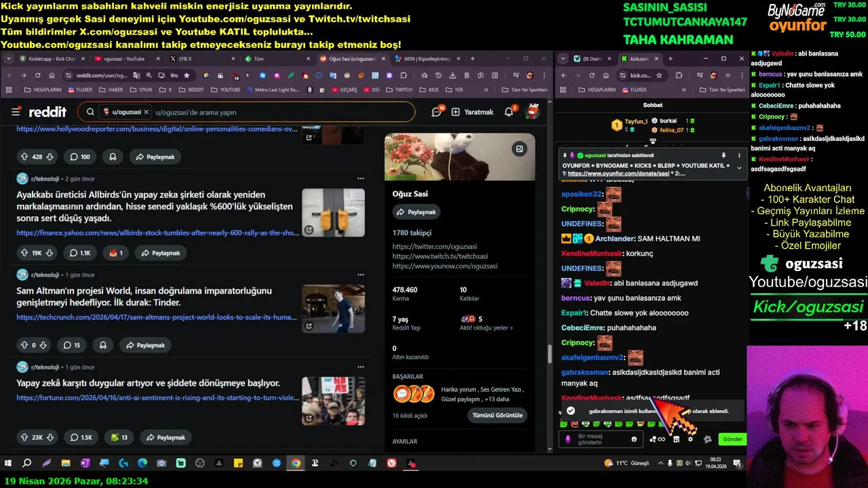Click the Tümünü Görüntüle achievements button

click(498, 415)
